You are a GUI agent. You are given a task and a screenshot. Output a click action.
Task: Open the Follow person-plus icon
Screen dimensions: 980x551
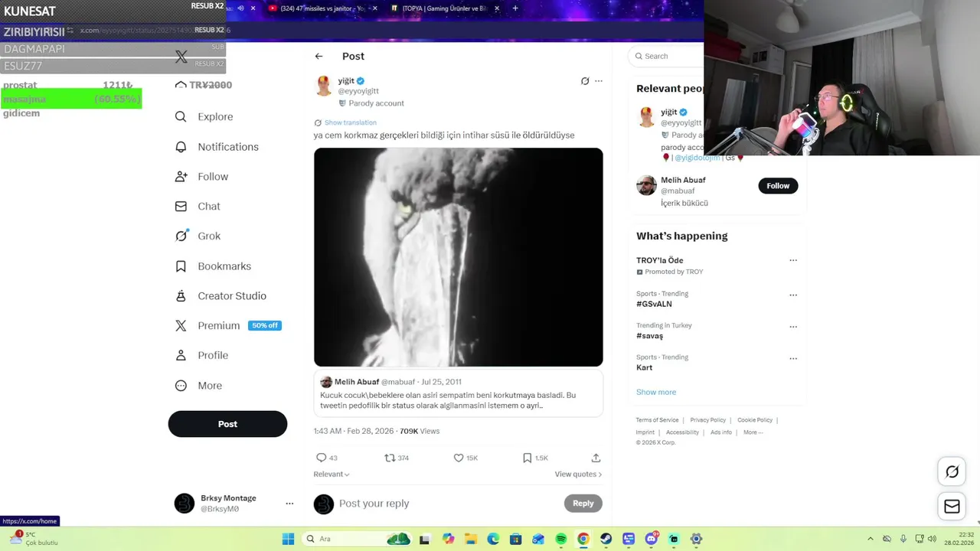pos(181,176)
